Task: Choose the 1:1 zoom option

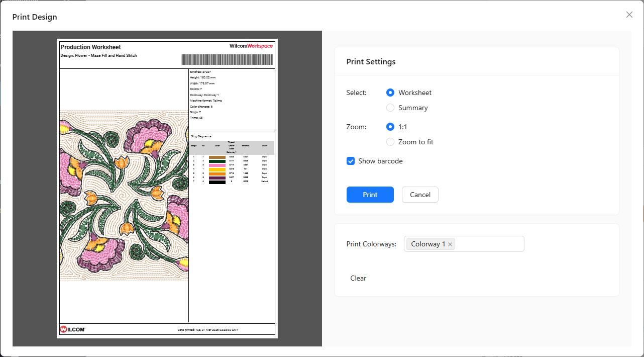Action: coord(390,127)
